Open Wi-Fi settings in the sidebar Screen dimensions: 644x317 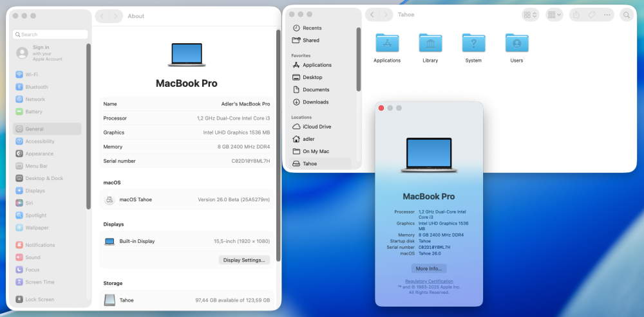click(47, 75)
